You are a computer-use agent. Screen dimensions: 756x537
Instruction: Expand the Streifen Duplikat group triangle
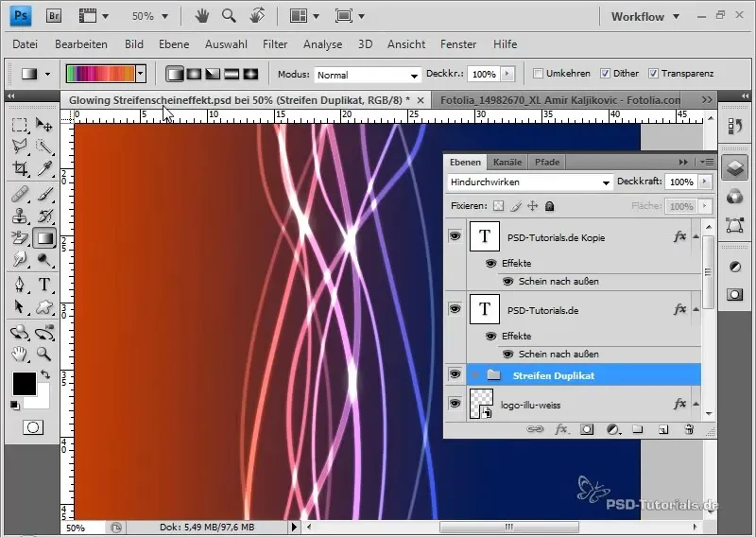475,375
